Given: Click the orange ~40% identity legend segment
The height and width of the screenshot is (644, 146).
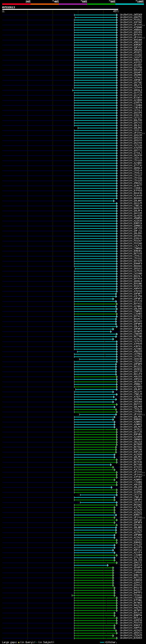Looking at the screenshot, I should (45, 4).
